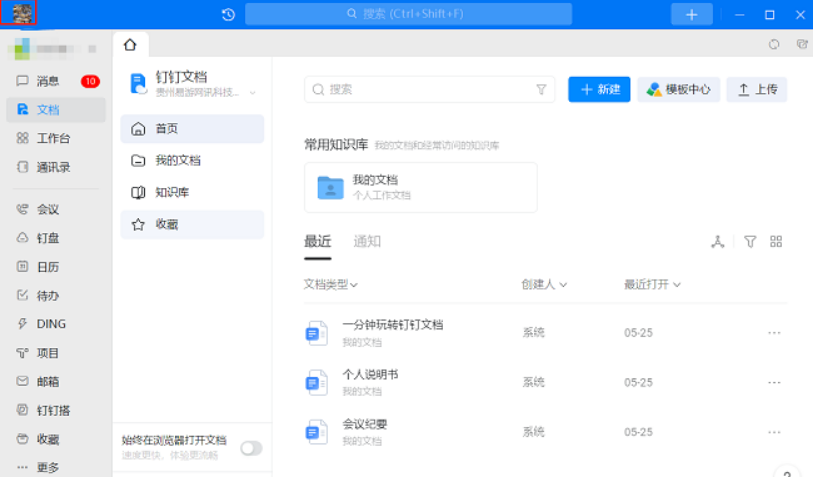Click the document icon of 一分钟玩转钉钉文档

click(316, 333)
